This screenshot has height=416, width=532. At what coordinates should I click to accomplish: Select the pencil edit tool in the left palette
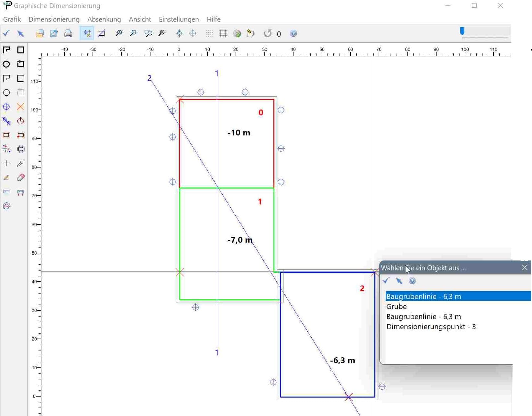point(6,178)
